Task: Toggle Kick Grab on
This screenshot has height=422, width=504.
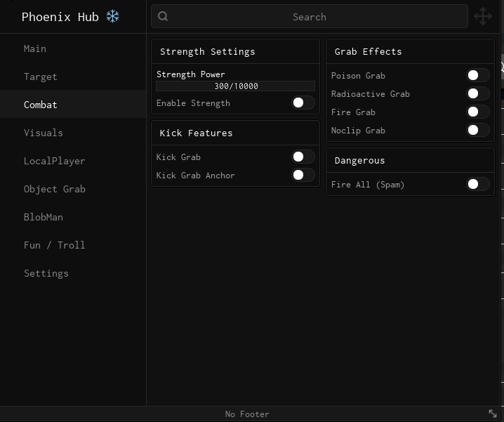Action: tap(303, 157)
